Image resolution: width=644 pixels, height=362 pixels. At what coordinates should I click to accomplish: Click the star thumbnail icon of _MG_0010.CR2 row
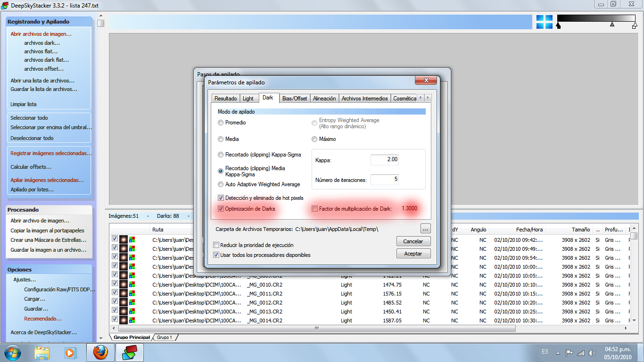pyautogui.click(x=124, y=285)
